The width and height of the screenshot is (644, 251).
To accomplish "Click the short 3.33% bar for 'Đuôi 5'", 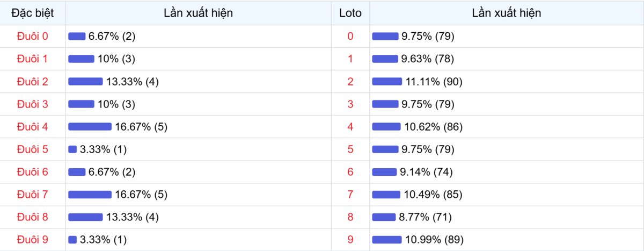I will pos(72,149).
